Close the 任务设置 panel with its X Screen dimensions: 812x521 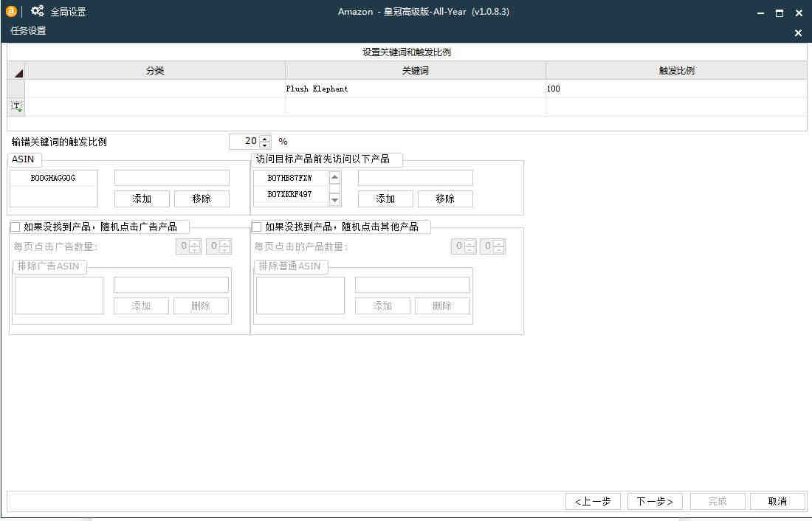click(798, 32)
